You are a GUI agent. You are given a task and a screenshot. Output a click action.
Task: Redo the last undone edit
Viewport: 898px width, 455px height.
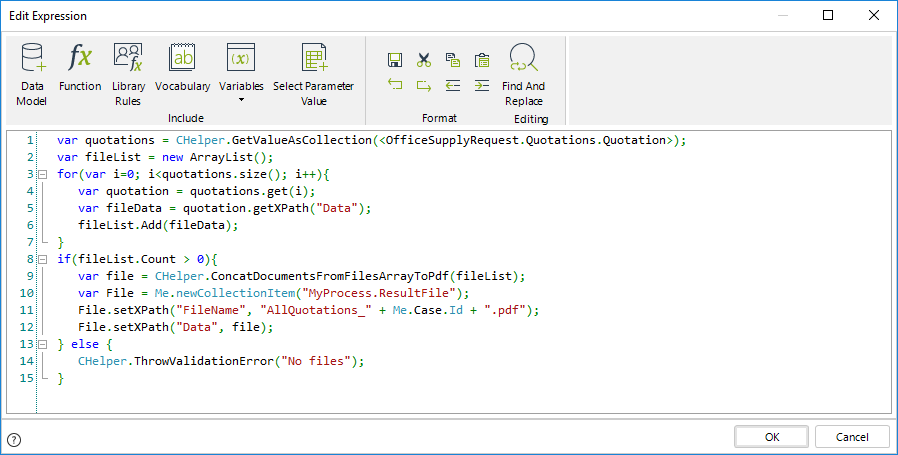point(424,86)
